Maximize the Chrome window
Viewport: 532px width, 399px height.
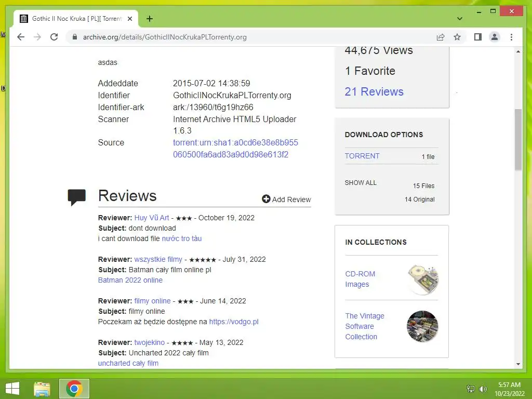pyautogui.click(x=493, y=11)
